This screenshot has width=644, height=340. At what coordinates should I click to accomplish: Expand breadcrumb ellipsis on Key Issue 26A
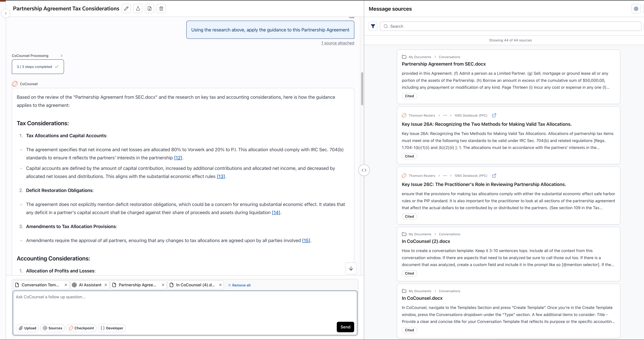pos(445,115)
